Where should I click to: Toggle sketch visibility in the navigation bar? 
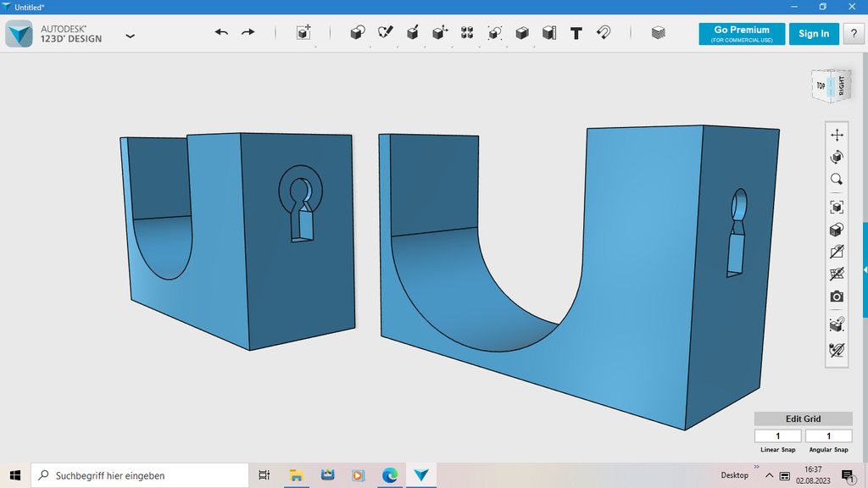tap(837, 252)
